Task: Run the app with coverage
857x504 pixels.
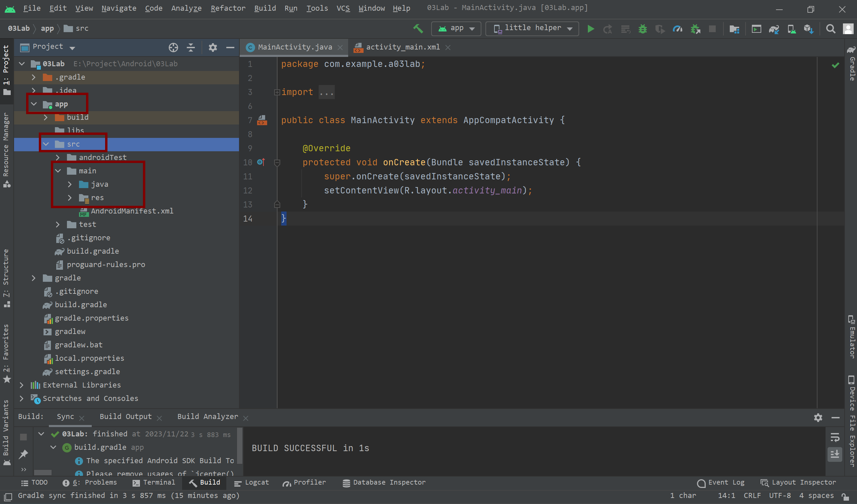Action: pos(660,29)
